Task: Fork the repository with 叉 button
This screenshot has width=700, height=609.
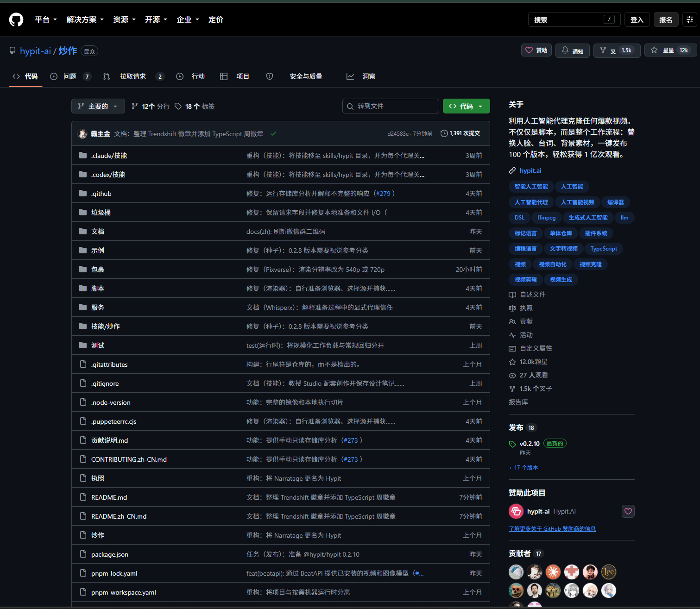Action: [x=617, y=50]
